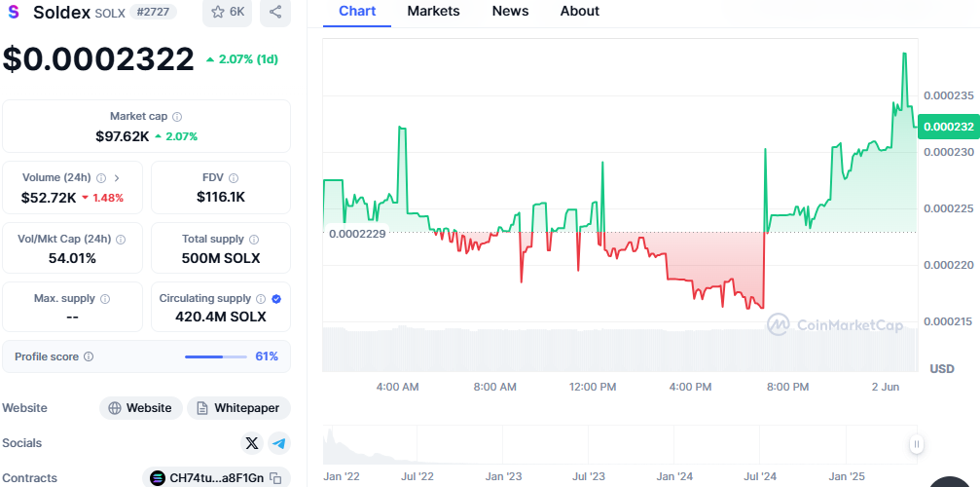Open the Soldex Website link

(x=140, y=408)
